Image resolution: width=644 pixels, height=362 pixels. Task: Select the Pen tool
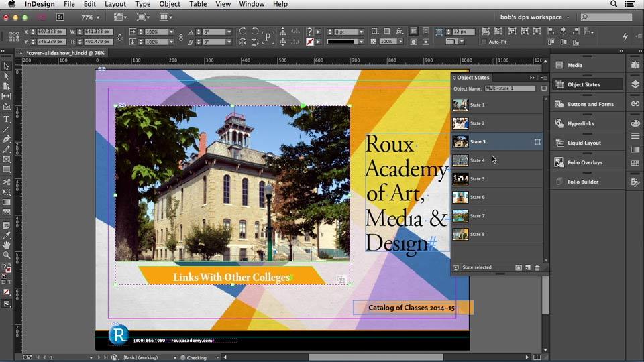point(6,139)
